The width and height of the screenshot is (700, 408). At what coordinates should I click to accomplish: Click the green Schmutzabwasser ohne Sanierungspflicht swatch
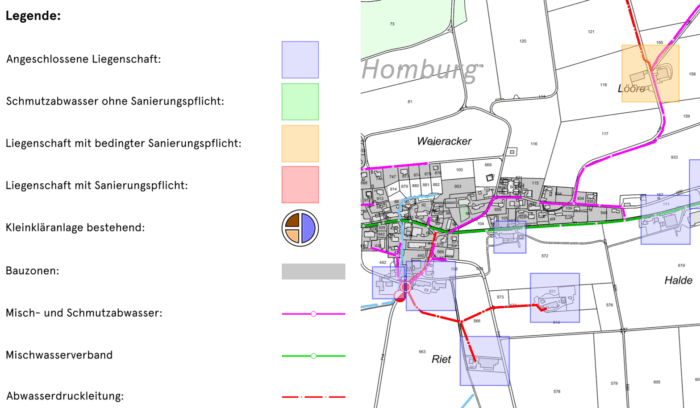tap(300, 101)
